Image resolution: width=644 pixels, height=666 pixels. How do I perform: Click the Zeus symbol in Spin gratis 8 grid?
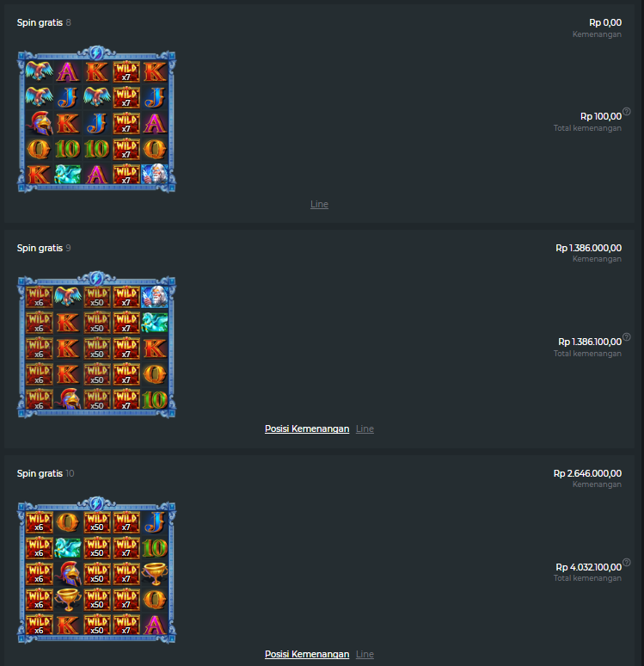(x=155, y=173)
